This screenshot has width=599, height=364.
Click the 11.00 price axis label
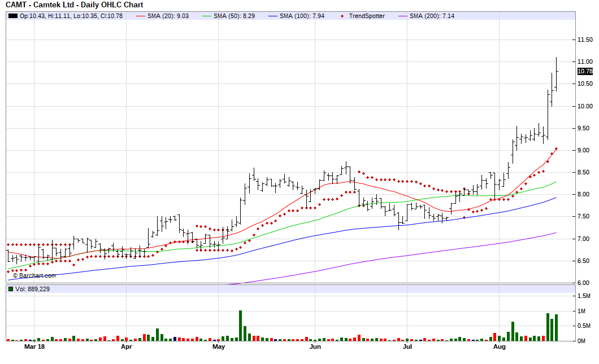click(x=585, y=62)
